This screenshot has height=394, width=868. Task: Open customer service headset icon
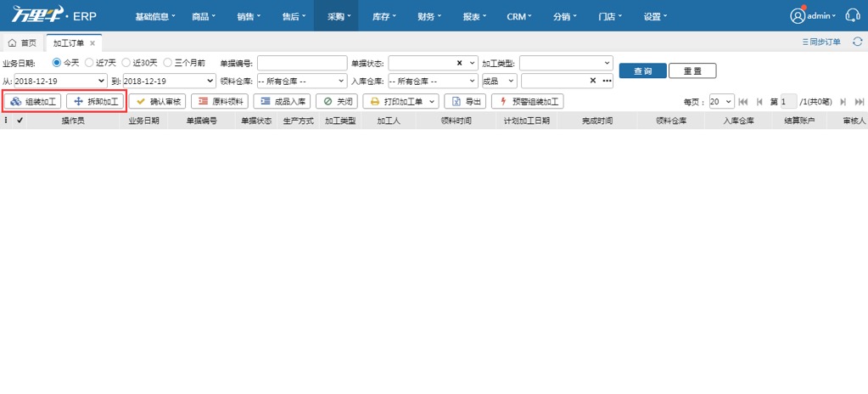853,15
